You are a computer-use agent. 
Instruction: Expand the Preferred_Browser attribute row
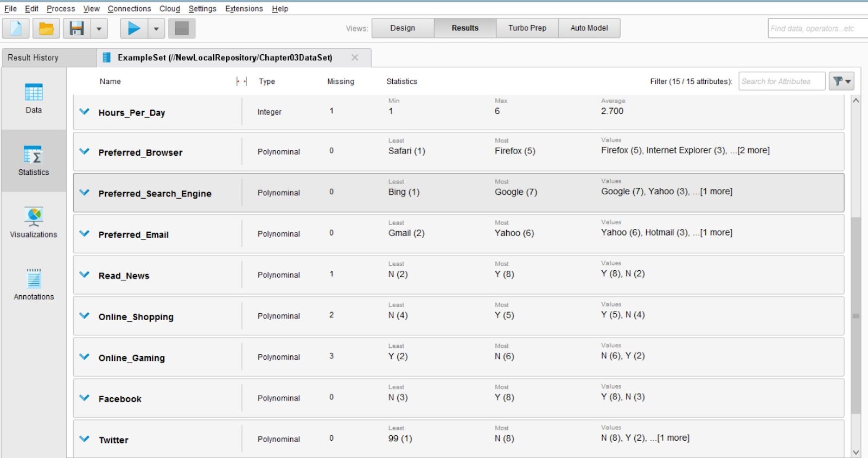tap(84, 151)
